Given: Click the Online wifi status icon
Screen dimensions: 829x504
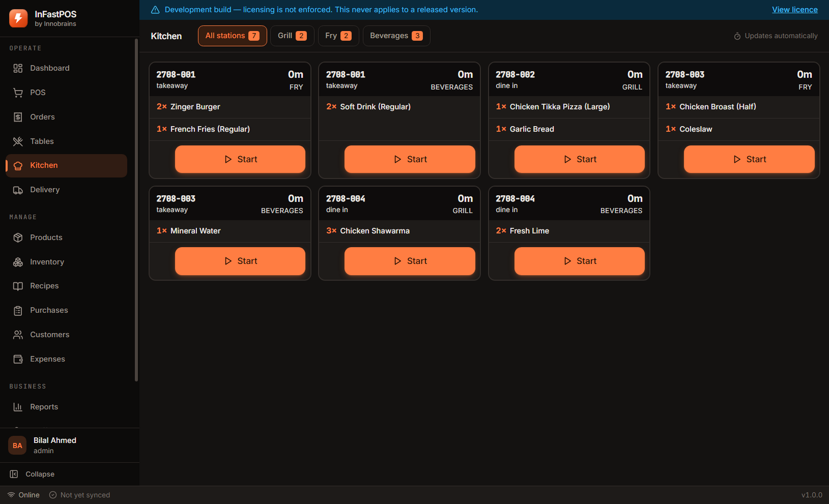Looking at the screenshot, I should tap(11, 495).
